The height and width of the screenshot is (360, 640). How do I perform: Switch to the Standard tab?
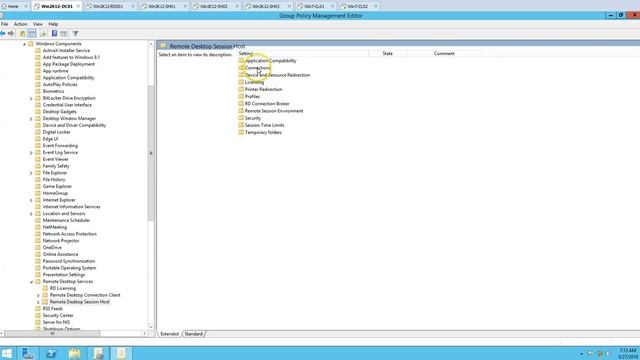193,334
